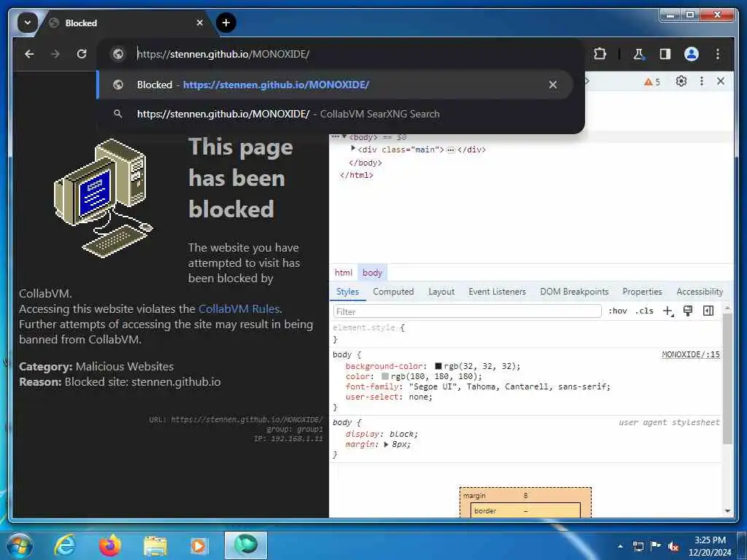Open color swatch rgb(180, 180, 180)
Screen dimensions: 747x560
tap(385, 376)
